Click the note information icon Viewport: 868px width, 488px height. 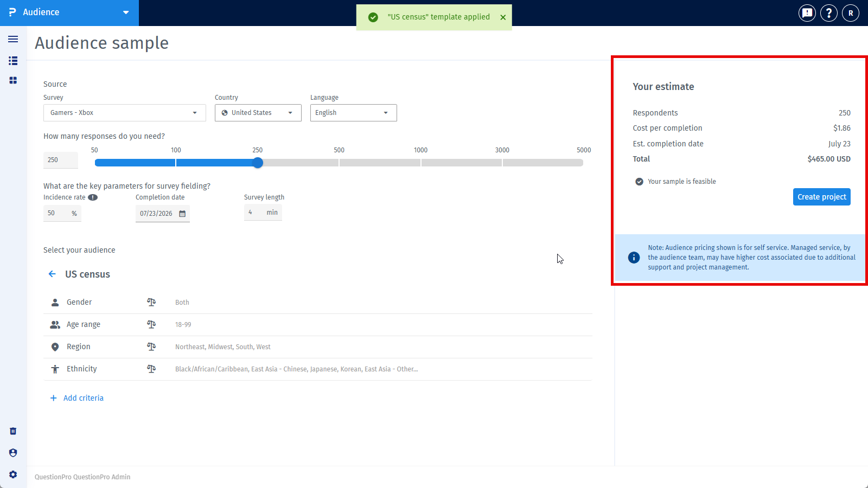[x=634, y=258]
